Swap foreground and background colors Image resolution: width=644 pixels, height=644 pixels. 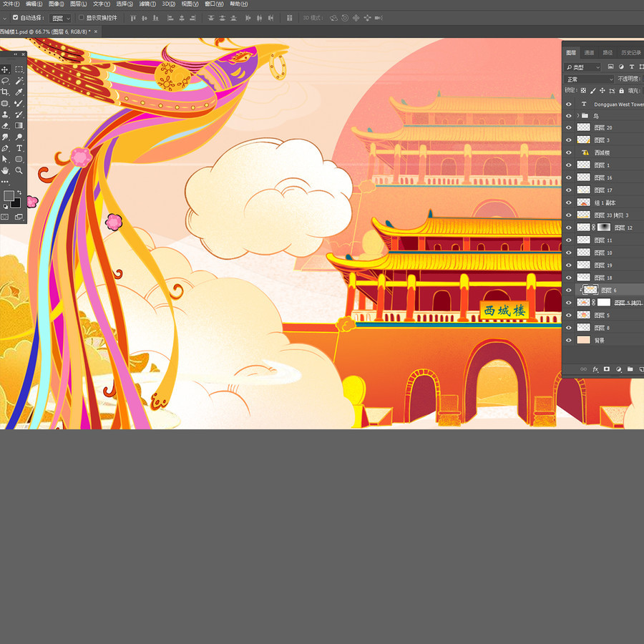coord(19,192)
